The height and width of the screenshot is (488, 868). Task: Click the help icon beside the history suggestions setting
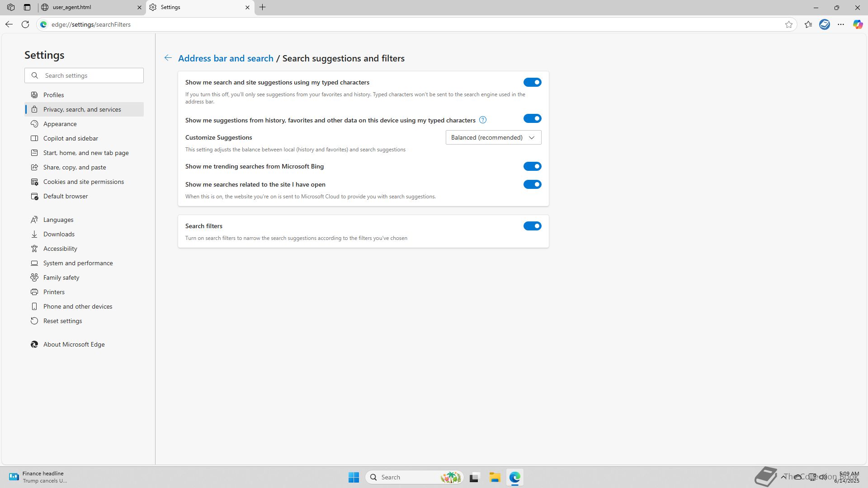[x=483, y=120]
